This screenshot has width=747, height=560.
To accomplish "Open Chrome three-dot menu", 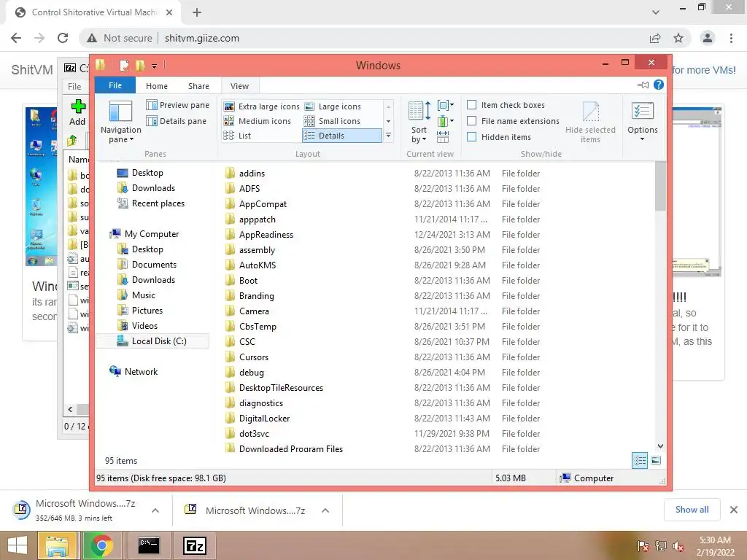I will coord(731,38).
